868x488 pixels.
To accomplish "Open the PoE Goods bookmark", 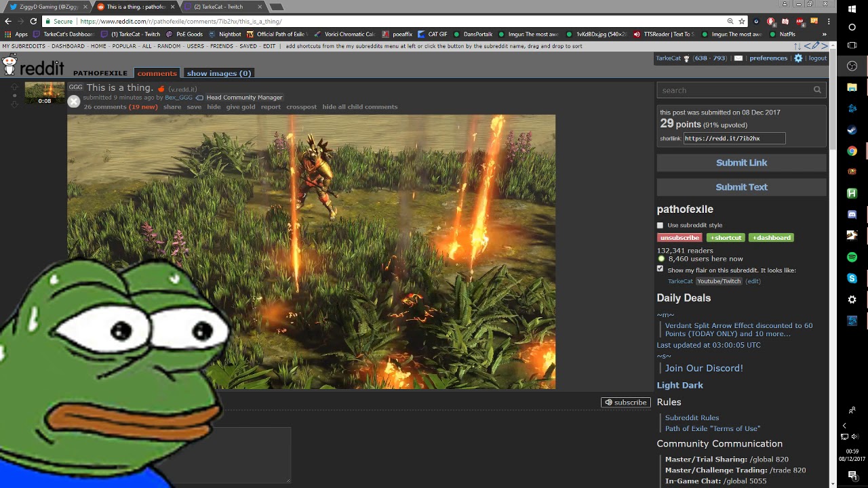I will click(x=184, y=34).
